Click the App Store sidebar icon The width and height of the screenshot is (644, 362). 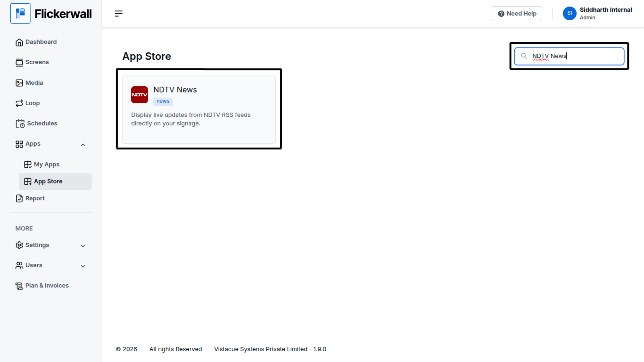[28, 181]
